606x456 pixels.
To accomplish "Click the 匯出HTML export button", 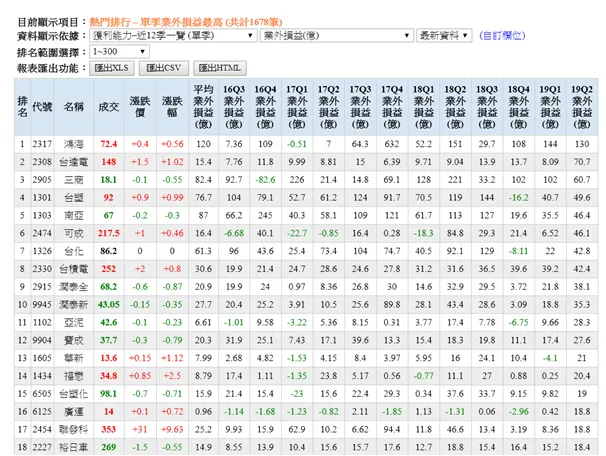I will click(x=220, y=68).
